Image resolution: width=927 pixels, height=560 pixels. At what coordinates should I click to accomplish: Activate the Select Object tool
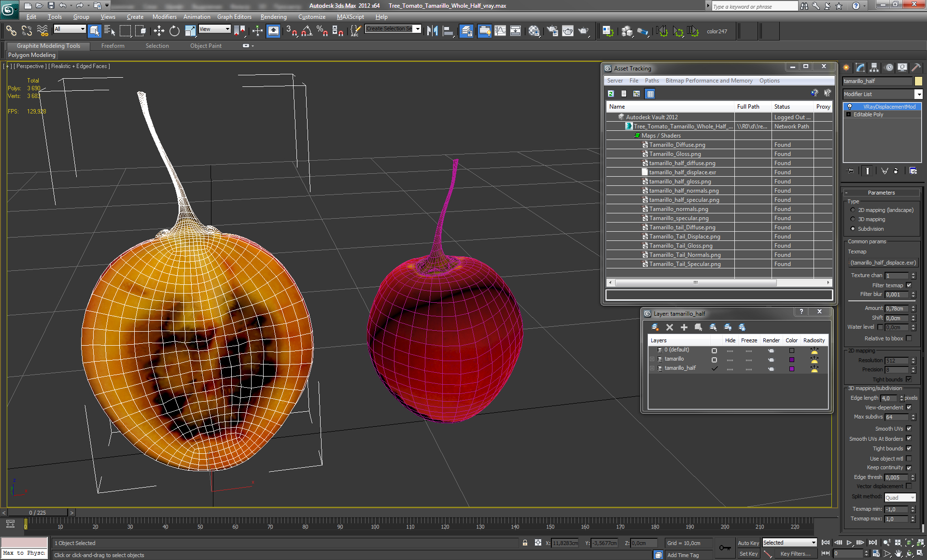(x=95, y=31)
